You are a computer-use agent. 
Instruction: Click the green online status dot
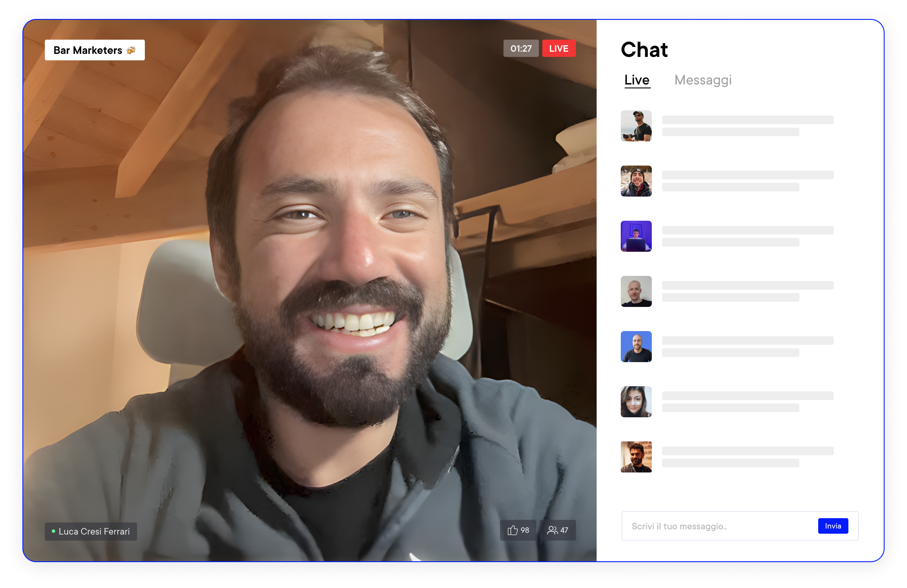pyautogui.click(x=53, y=532)
